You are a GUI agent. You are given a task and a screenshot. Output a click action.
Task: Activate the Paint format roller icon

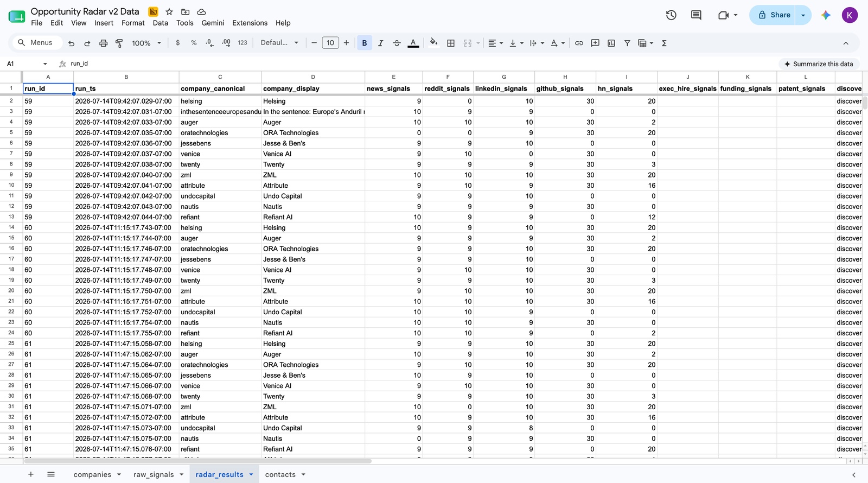[x=119, y=43]
